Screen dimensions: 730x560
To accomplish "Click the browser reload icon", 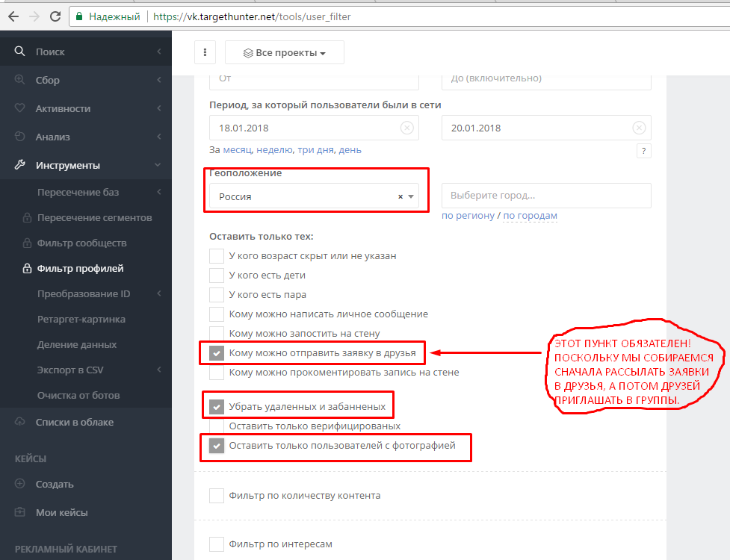I will 55,16.
